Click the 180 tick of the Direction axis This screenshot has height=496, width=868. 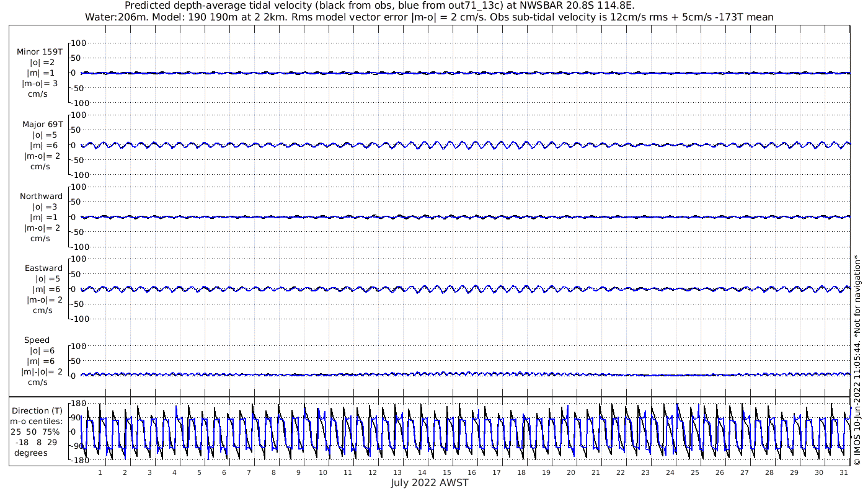coord(77,404)
